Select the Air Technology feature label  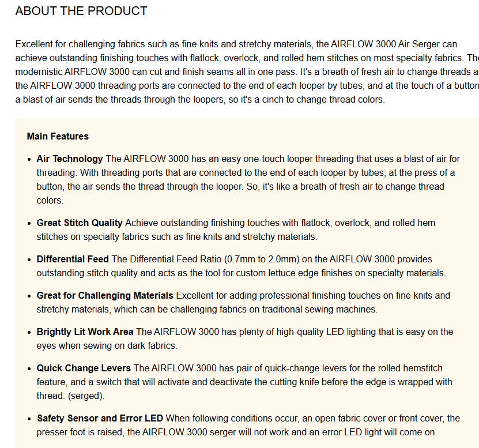70,159
